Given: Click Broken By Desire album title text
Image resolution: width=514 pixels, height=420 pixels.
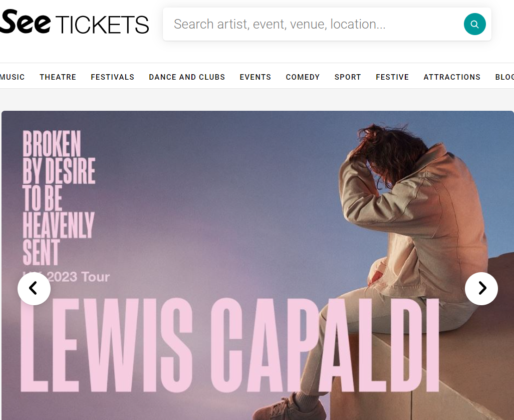Looking at the screenshot, I should [59, 197].
